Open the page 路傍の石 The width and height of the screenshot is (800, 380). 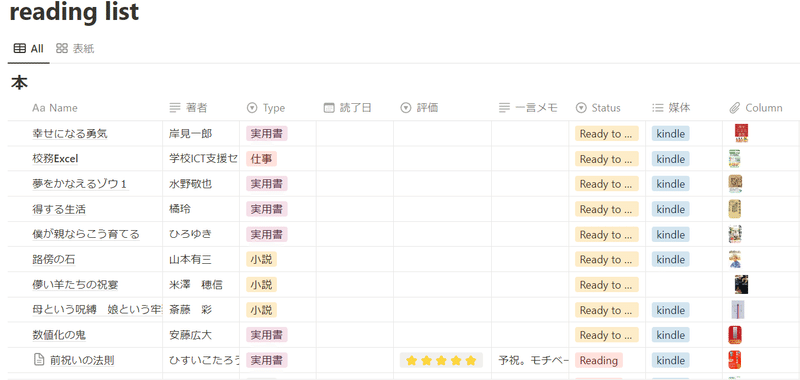pos(54,260)
